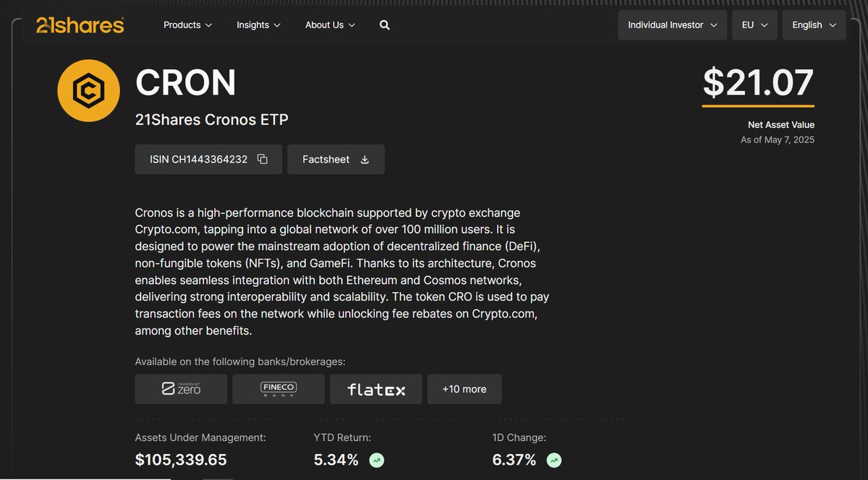
Task: Expand the Products dropdown
Action: (x=187, y=25)
